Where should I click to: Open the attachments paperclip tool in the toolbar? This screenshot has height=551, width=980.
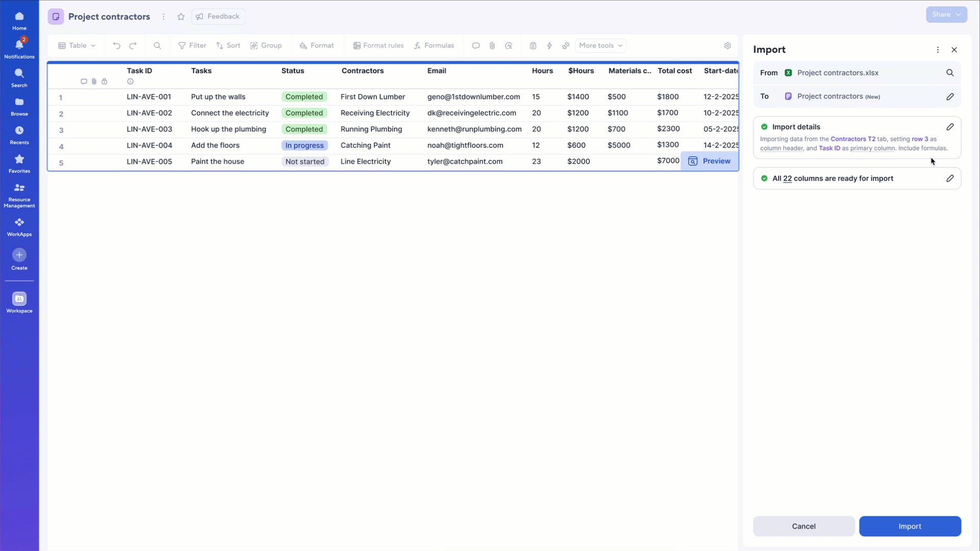pos(492,45)
